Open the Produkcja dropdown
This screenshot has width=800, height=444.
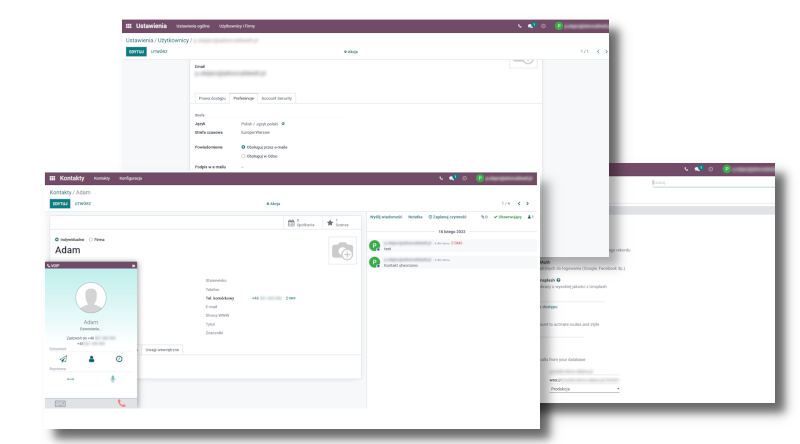pyautogui.click(x=585, y=389)
